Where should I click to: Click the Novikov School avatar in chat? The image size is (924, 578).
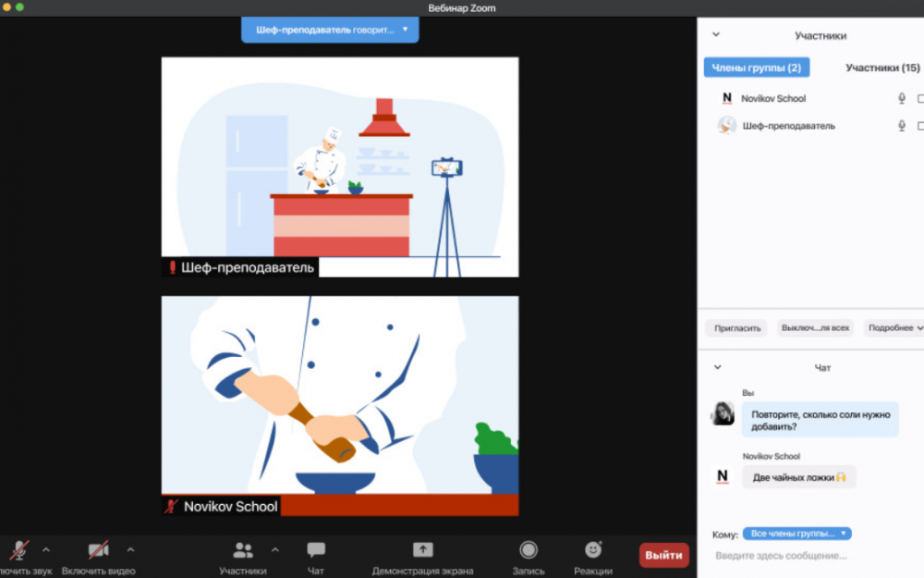pyautogui.click(x=723, y=476)
